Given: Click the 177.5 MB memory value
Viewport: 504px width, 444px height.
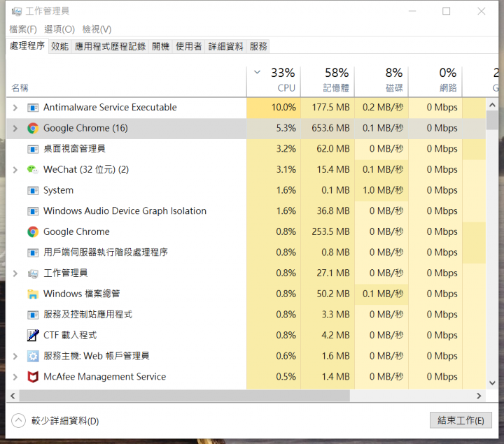Looking at the screenshot, I should click(330, 108).
